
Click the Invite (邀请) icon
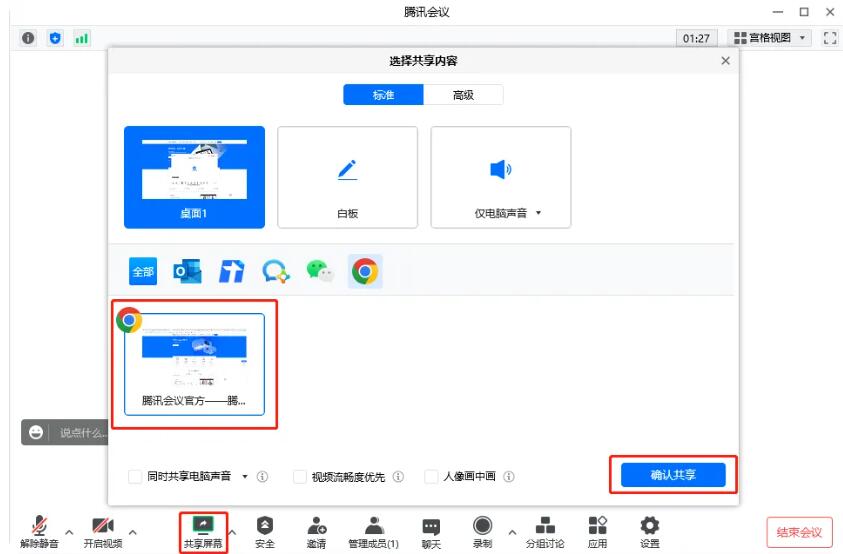click(x=316, y=526)
